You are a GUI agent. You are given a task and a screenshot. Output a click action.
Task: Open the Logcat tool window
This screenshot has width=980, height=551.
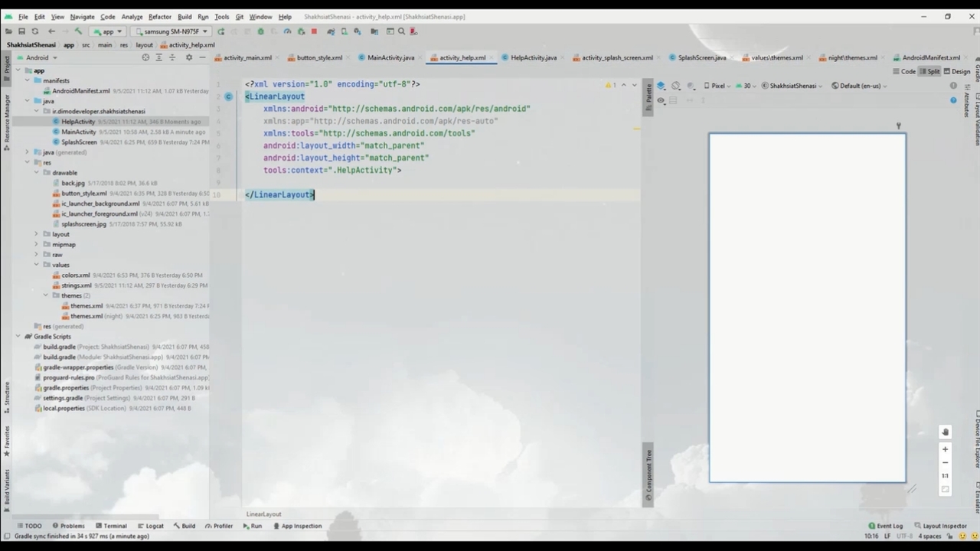click(151, 526)
